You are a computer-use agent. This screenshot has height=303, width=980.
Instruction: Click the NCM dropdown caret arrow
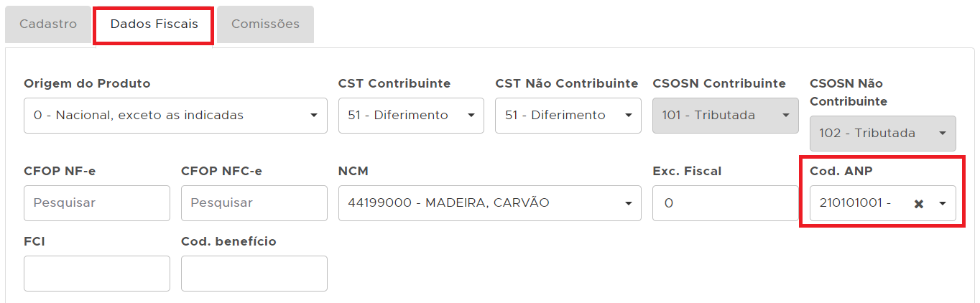[x=629, y=203]
